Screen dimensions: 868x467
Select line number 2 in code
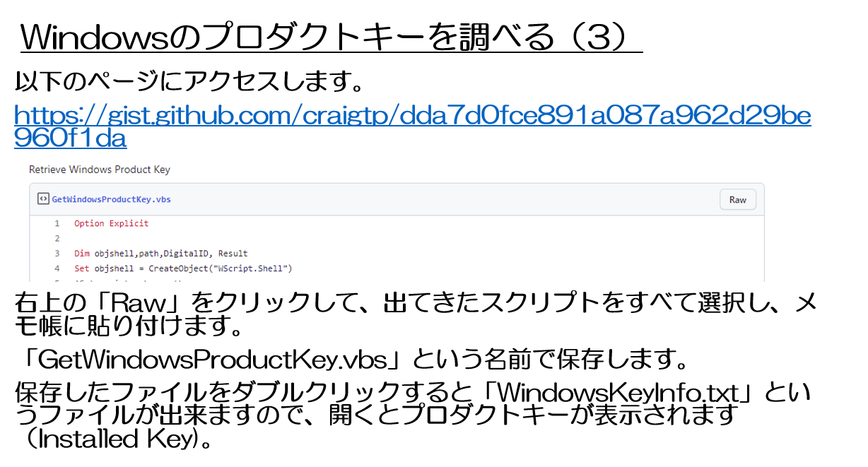(57, 239)
